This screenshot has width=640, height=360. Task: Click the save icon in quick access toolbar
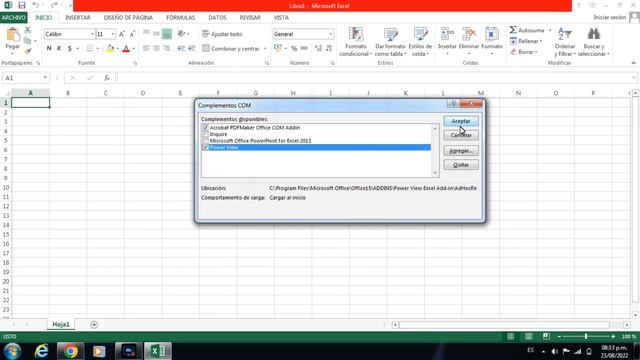(x=22, y=5)
